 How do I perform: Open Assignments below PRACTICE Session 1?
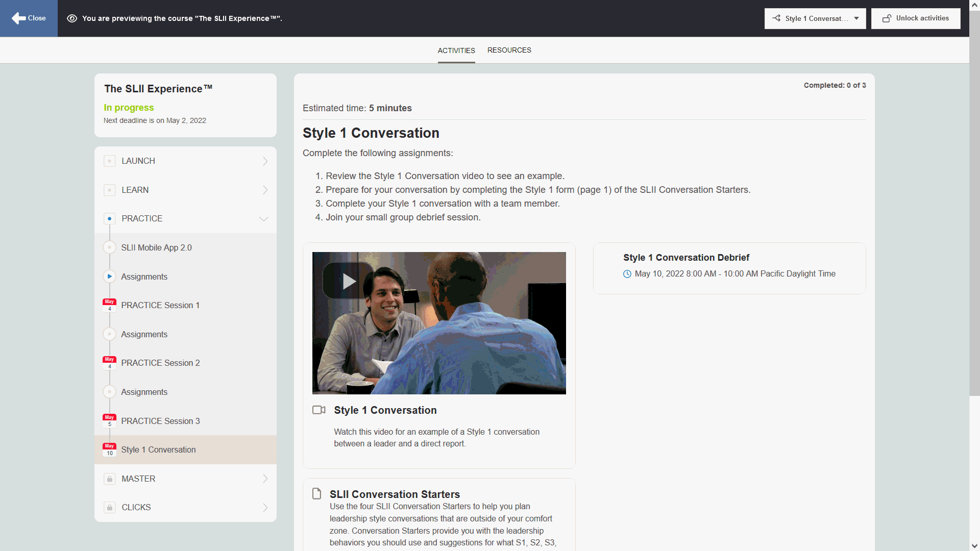coord(144,334)
